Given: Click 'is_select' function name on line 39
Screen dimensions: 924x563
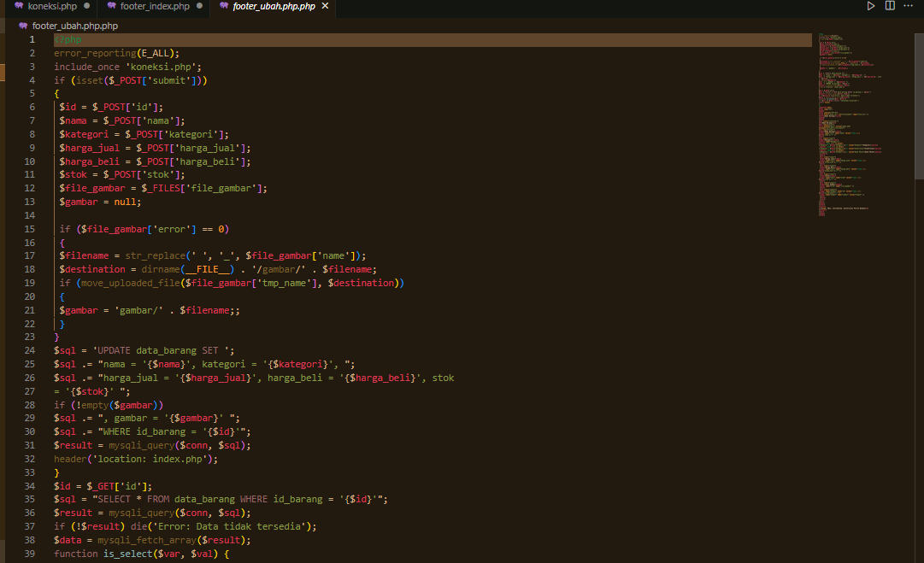Looking at the screenshot, I should pyautogui.click(x=128, y=554).
